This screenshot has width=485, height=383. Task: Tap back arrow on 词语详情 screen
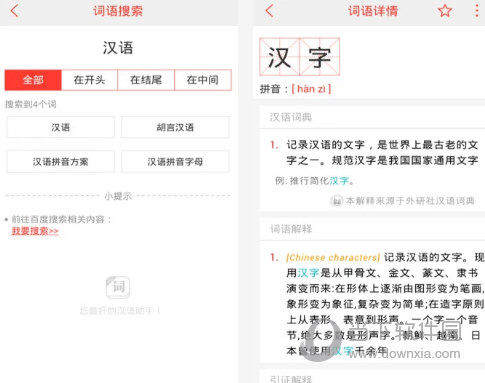(x=269, y=11)
